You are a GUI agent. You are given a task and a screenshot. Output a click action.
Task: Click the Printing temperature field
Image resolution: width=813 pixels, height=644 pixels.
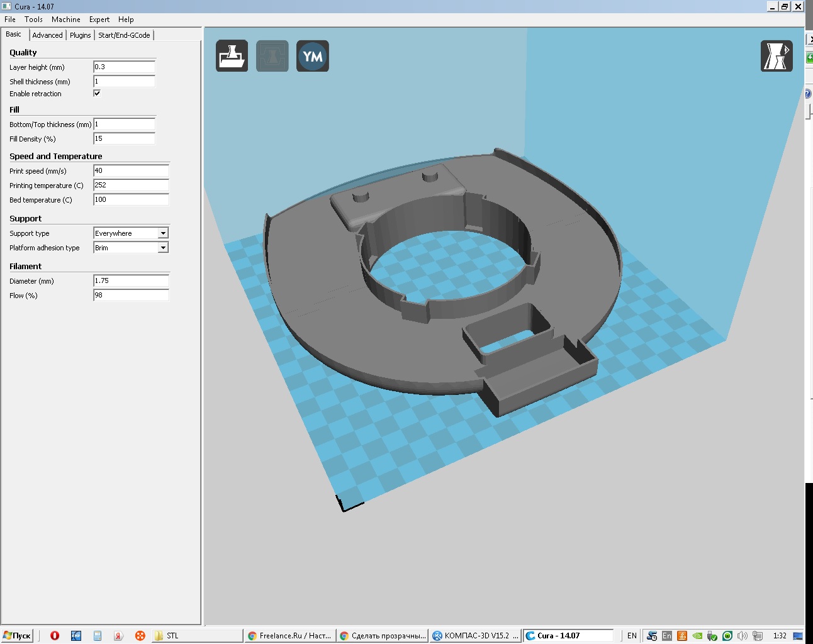131,185
